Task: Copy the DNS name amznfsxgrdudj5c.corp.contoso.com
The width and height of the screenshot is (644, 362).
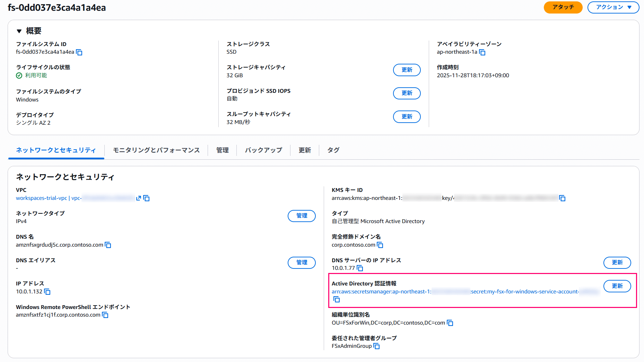Action: coord(108,245)
